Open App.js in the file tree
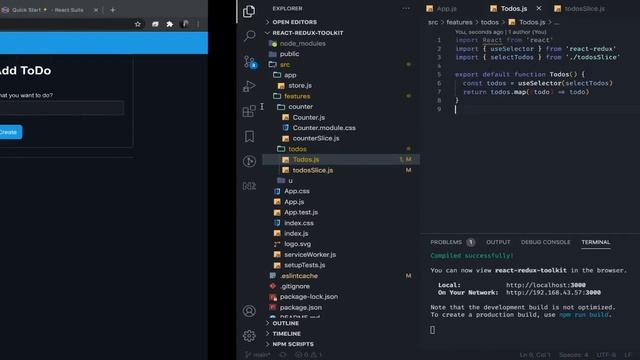The width and height of the screenshot is (640, 360). pyautogui.click(x=294, y=202)
